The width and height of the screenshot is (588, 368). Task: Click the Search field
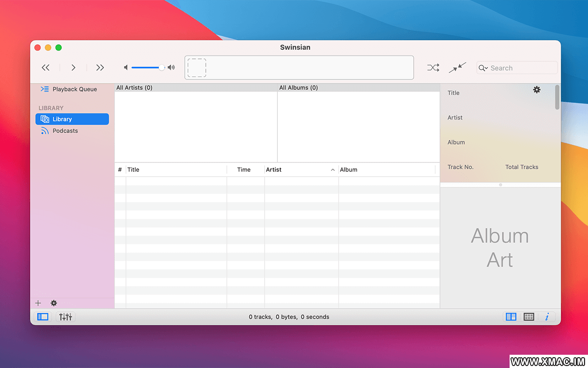click(x=522, y=68)
